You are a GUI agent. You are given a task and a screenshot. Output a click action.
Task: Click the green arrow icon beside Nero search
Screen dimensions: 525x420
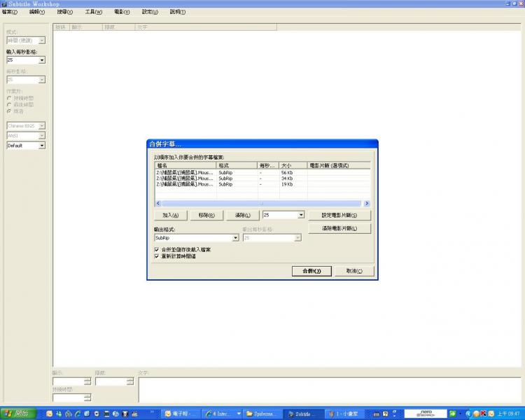click(452, 414)
